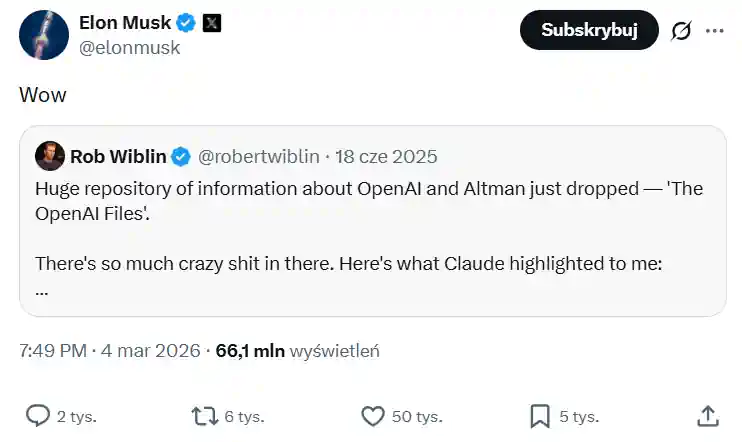Open the three-dot more options menu
This screenshot has width=742, height=442.
(714, 31)
